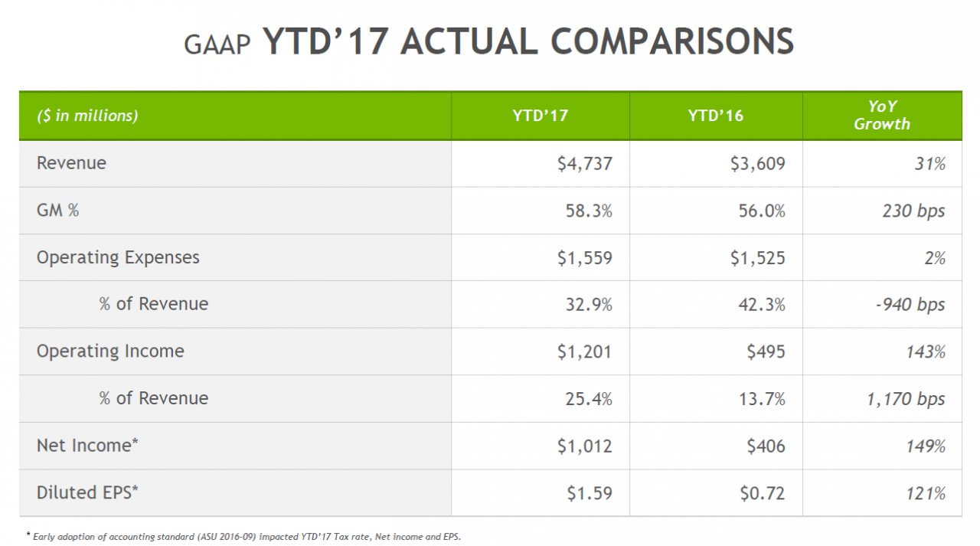Select the Operating Income row label
980x546 pixels.
point(110,351)
